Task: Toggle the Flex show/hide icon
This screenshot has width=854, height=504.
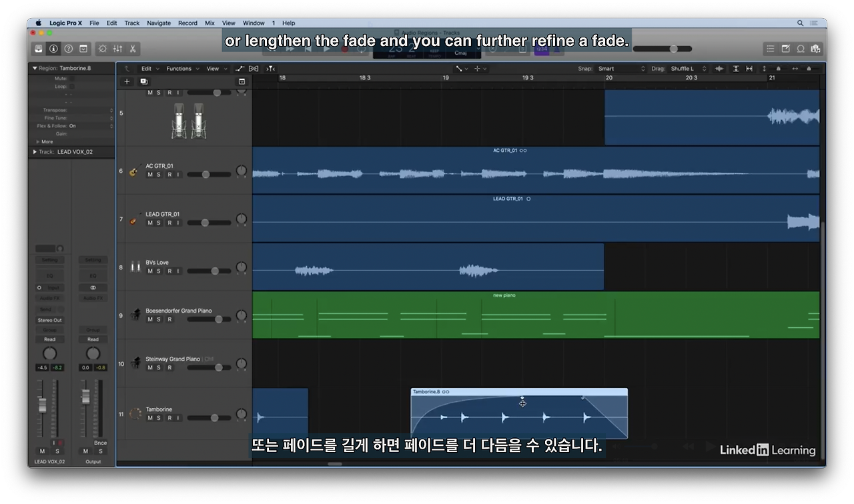Action: point(254,69)
